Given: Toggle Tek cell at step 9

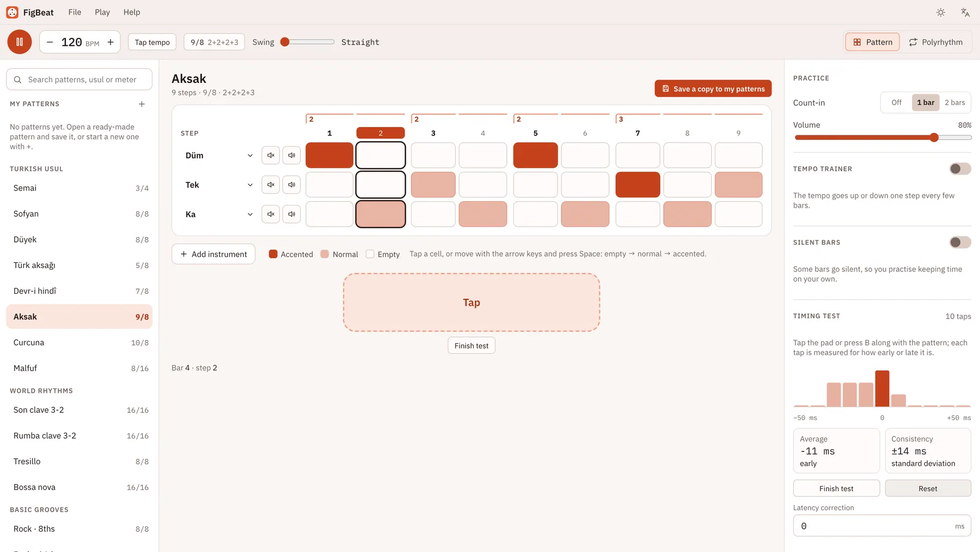Looking at the screenshot, I should coord(739,185).
